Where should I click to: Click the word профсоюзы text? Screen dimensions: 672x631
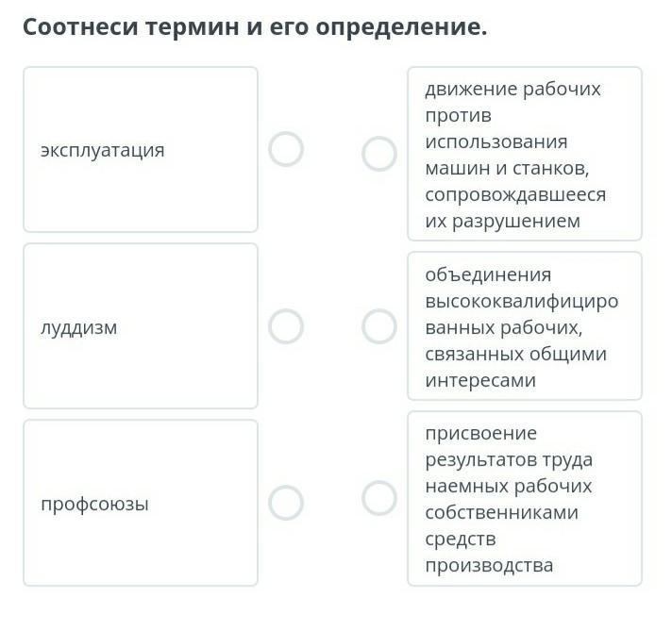coord(94,505)
